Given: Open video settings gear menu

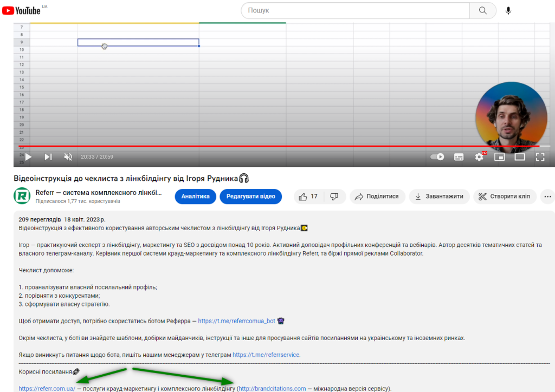Looking at the screenshot, I should pos(479,156).
